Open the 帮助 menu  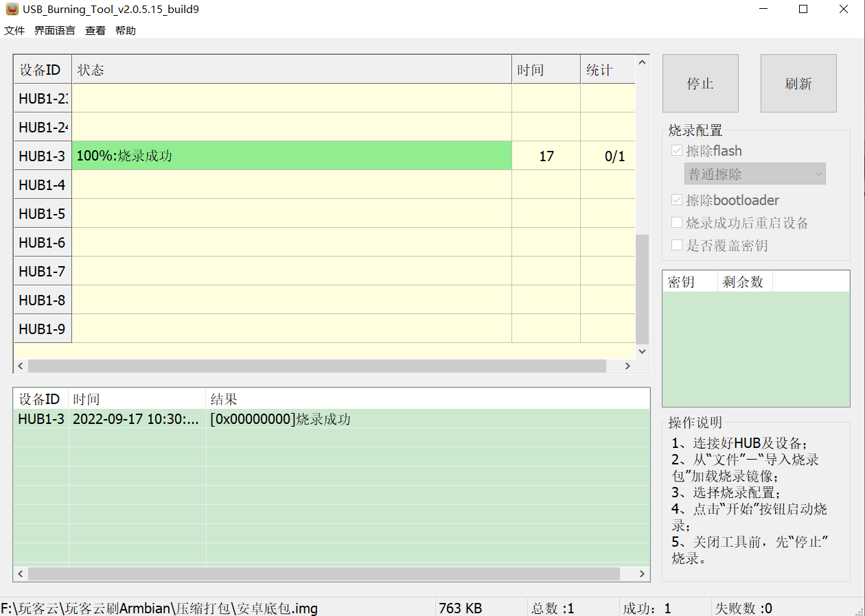pos(126,31)
